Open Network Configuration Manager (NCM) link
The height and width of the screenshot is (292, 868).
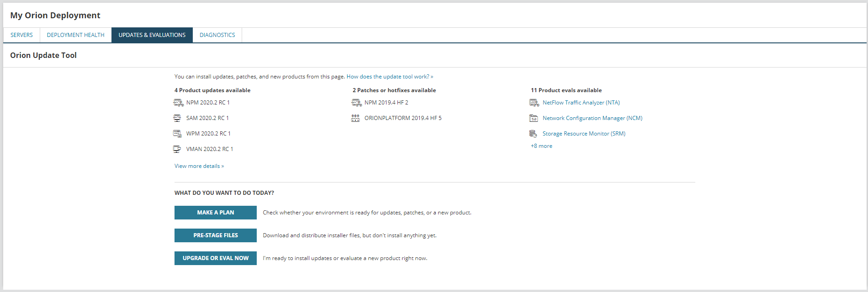[593, 118]
